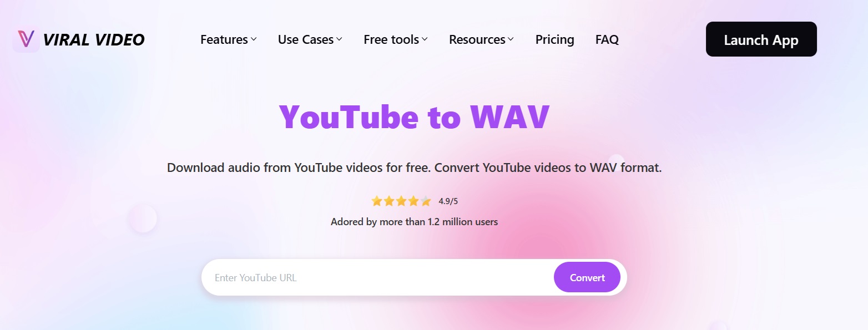Click the fourth gold rating star
The width and height of the screenshot is (868, 330).
coord(413,201)
